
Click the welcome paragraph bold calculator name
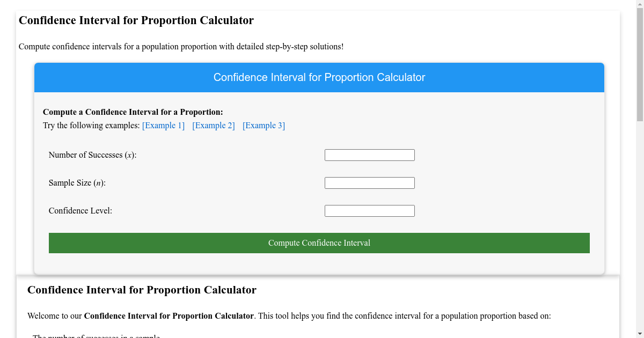170,315
